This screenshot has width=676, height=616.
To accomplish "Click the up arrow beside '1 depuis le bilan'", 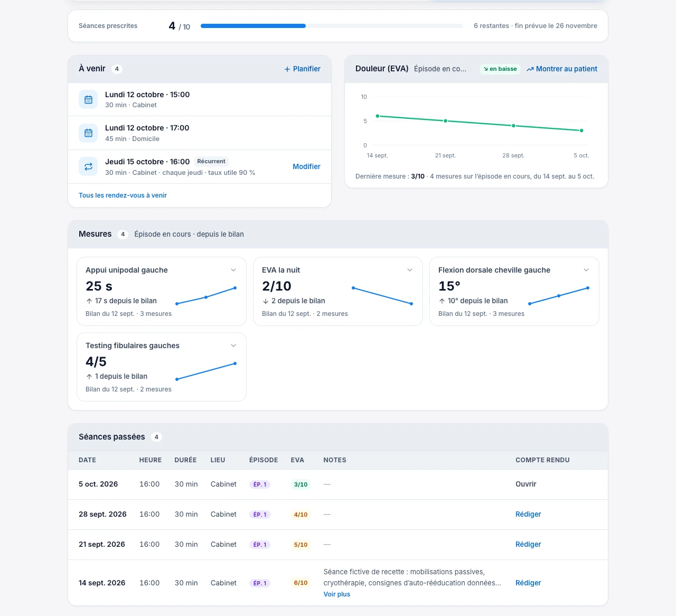I will click(x=89, y=377).
